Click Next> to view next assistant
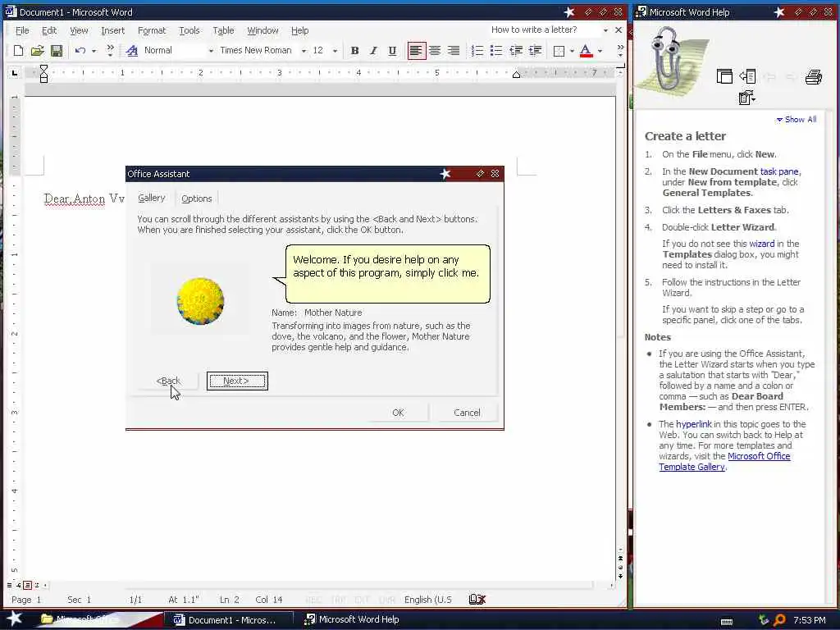This screenshot has height=630, width=840. click(237, 381)
